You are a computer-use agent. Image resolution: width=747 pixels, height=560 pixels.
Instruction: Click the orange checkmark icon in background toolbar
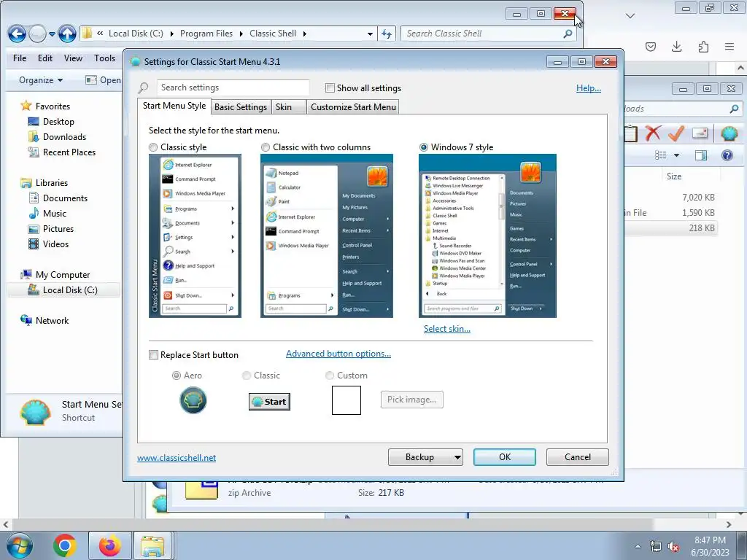click(x=676, y=133)
